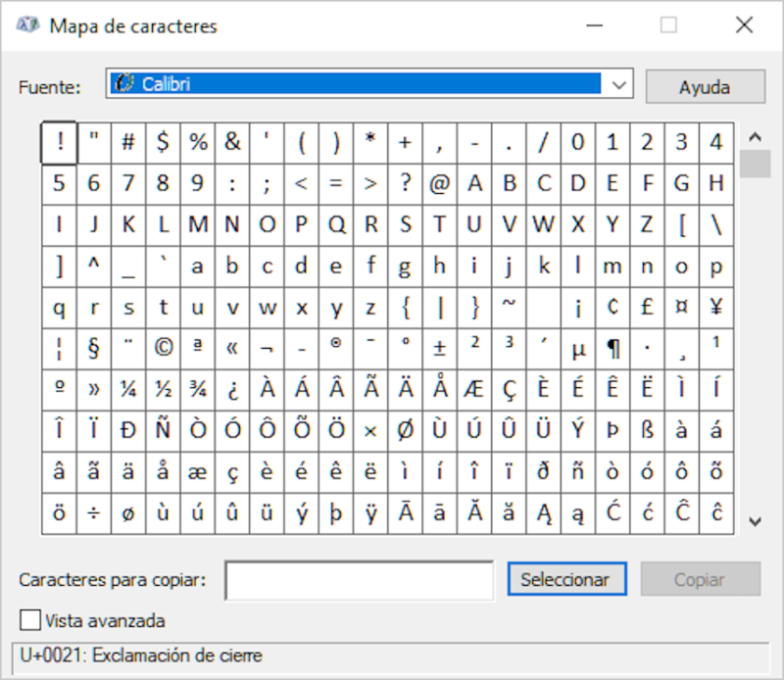Open the Fuente font dropdown arrow
Image resolution: width=784 pixels, height=680 pixels.
(x=618, y=85)
